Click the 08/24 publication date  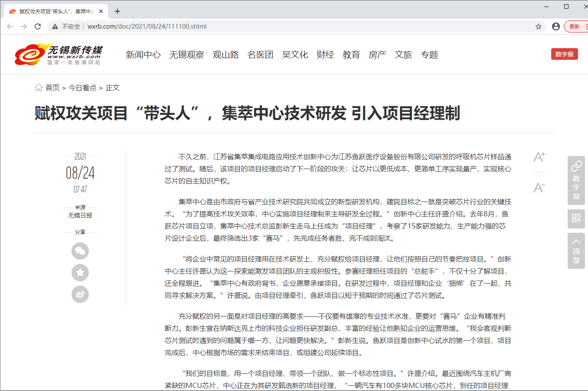pyautogui.click(x=80, y=173)
